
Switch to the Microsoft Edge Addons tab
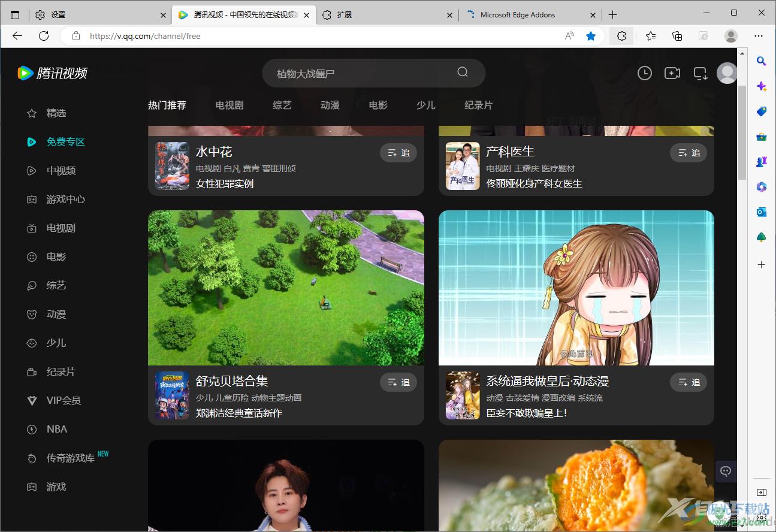pyautogui.click(x=530, y=15)
